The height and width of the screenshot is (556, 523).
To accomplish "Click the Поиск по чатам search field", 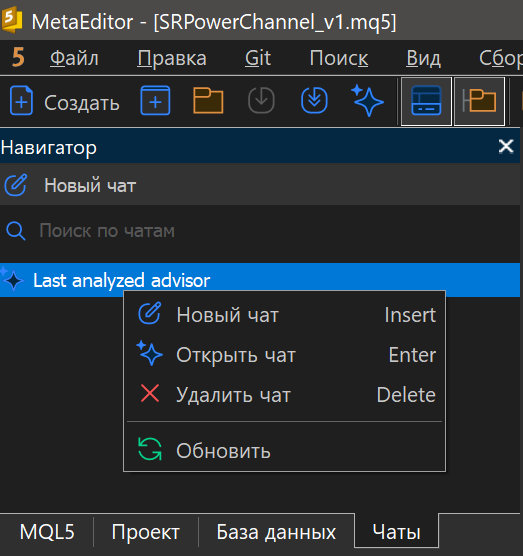I will (x=260, y=231).
